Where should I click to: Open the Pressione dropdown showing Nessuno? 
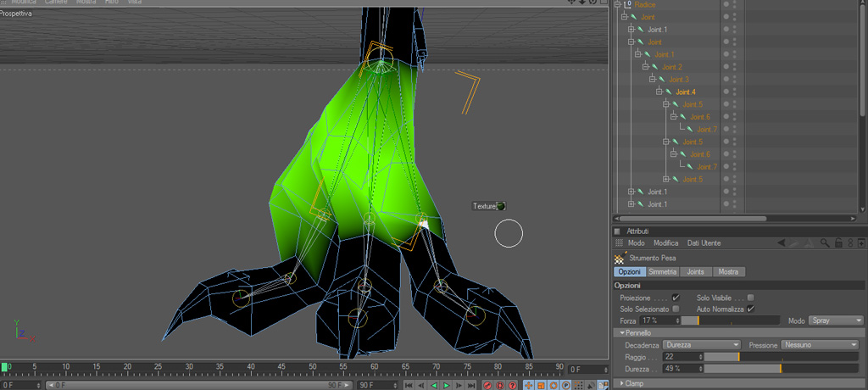pos(820,344)
